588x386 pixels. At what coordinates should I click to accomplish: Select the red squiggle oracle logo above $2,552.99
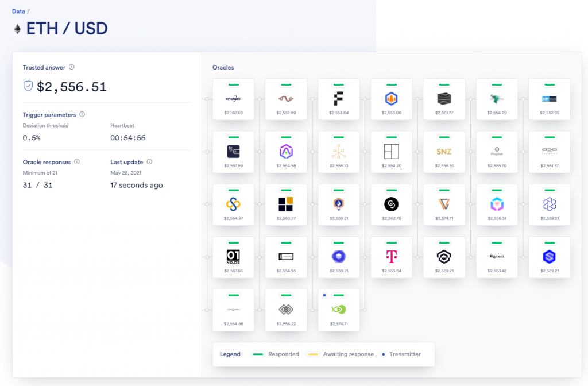click(x=286, y=99)
